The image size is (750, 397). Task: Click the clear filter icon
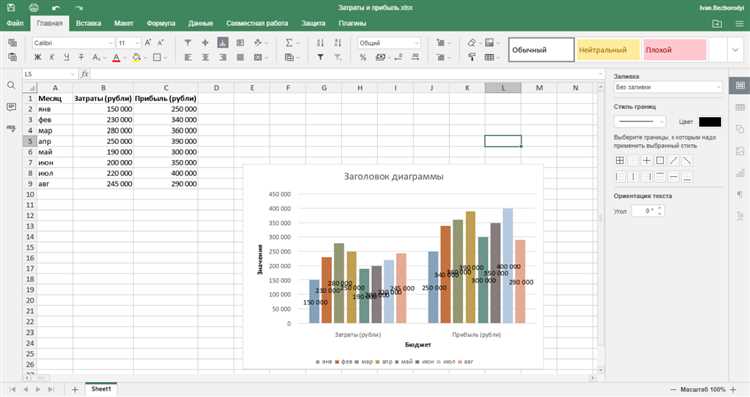pyautogui.click(x=338, y=57)
